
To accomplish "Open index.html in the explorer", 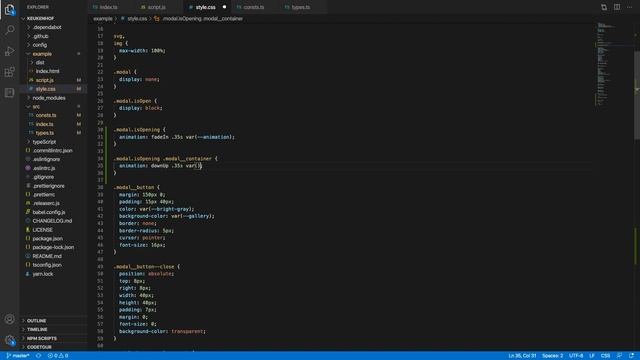I will [x=53, y=71].
